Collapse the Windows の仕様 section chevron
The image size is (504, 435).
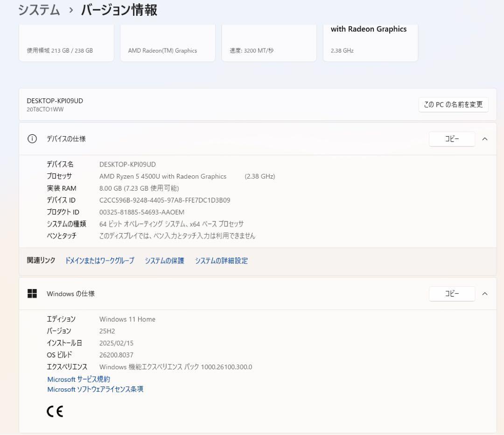(485, 293)
